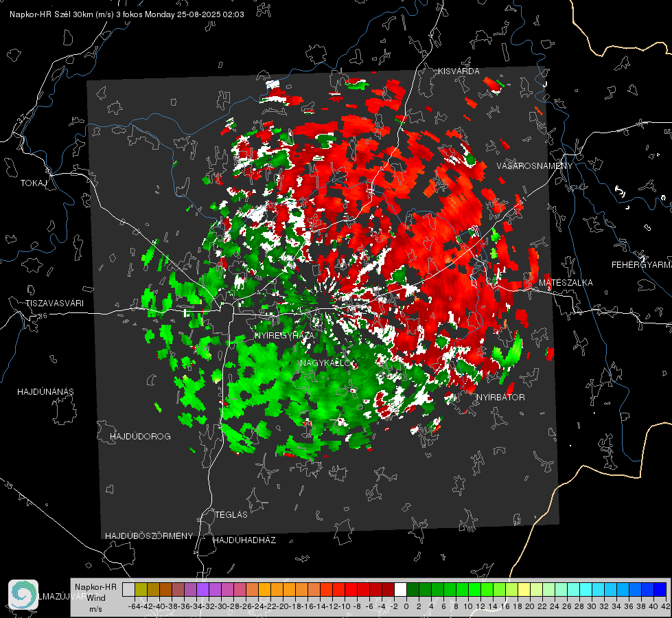Click the FEHÉRGYARMAT label at right edge
The height and width of the screenshot is (618, 672).
pos(642,265)
